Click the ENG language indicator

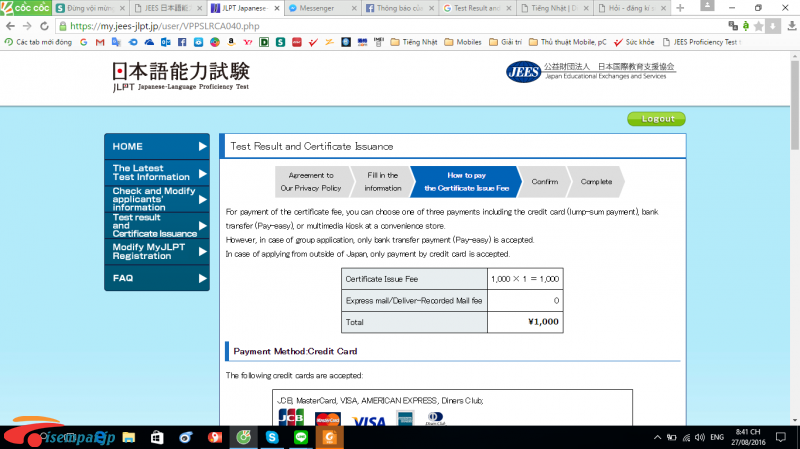coord(717,437)
